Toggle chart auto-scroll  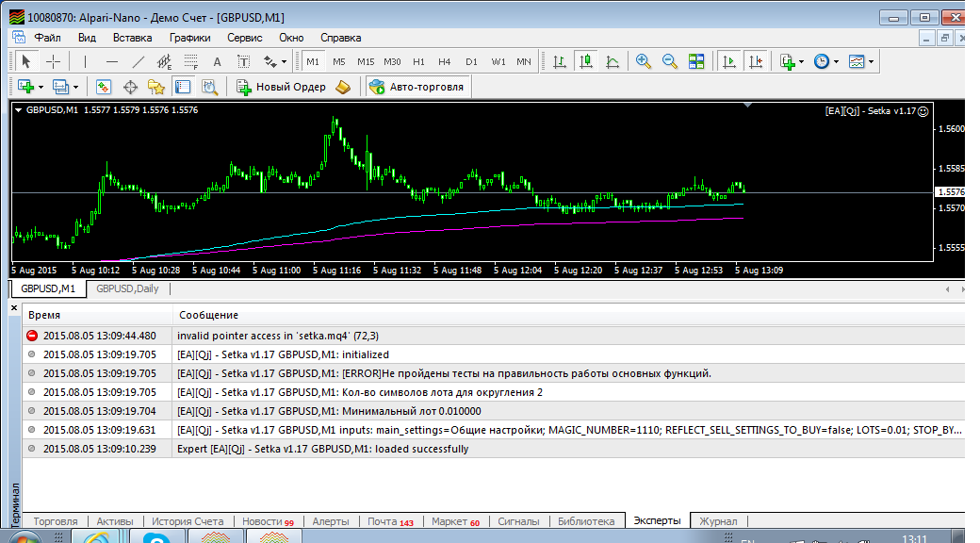click(x=728, y=61)
